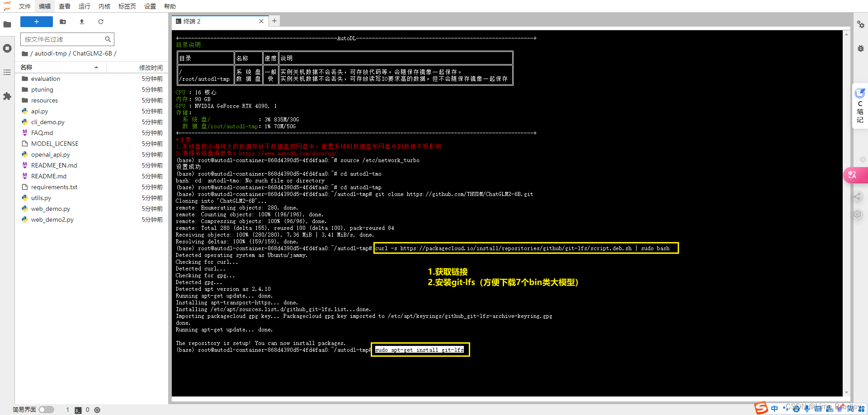The height and width of the screenshot is (415, 868).
Task: Select the web_demo.py file
Action: point(92,209)
